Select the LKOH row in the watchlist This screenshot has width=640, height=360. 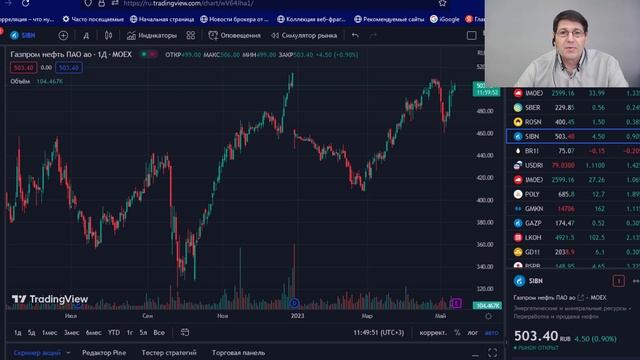coord(573,238)
